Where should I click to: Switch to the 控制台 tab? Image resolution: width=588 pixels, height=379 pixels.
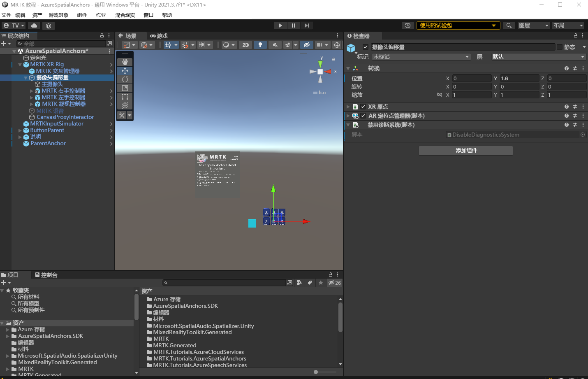[x=46, y=275]
